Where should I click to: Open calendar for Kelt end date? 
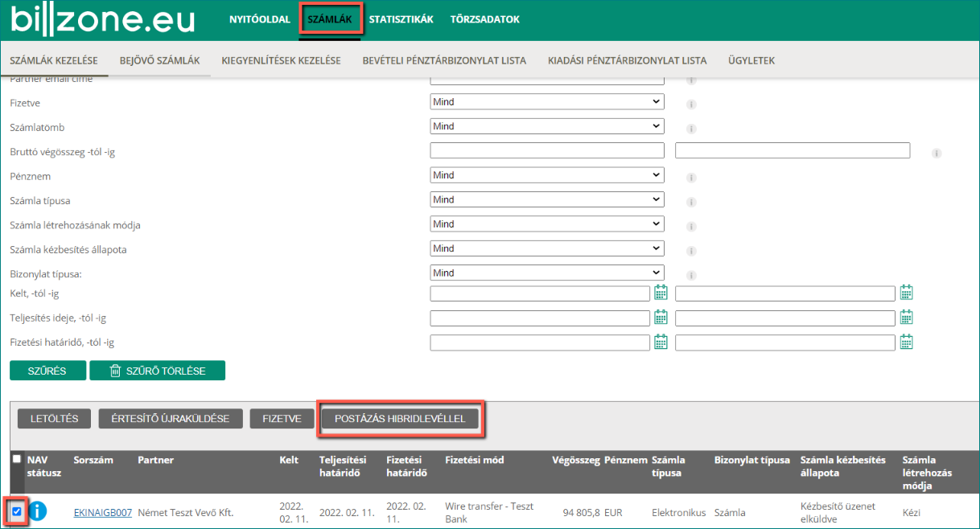point(906,293)
